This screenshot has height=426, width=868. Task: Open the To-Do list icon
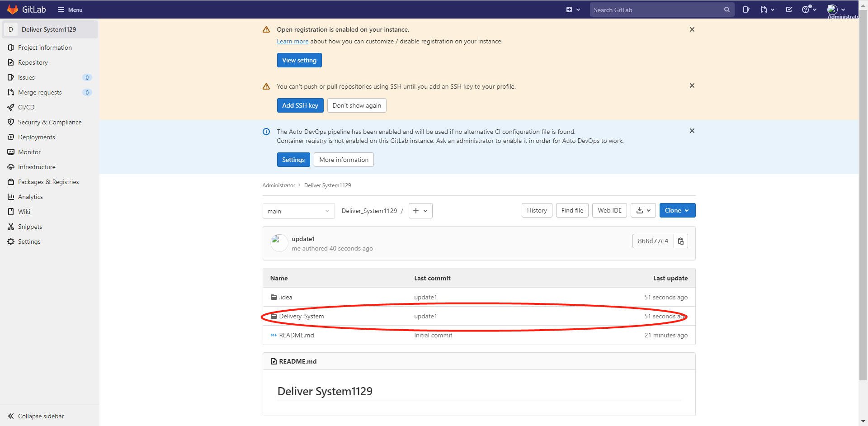tap(789, 9)
